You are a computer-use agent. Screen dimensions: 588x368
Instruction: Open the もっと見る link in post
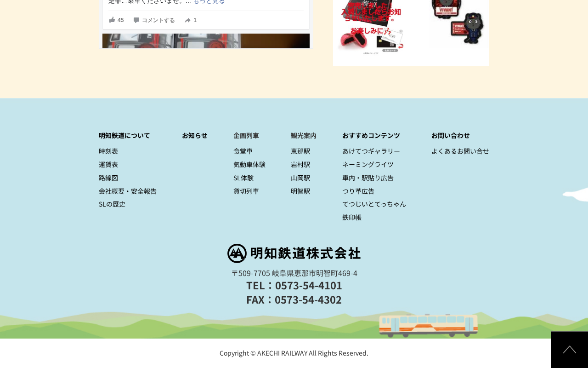[209, 1]
